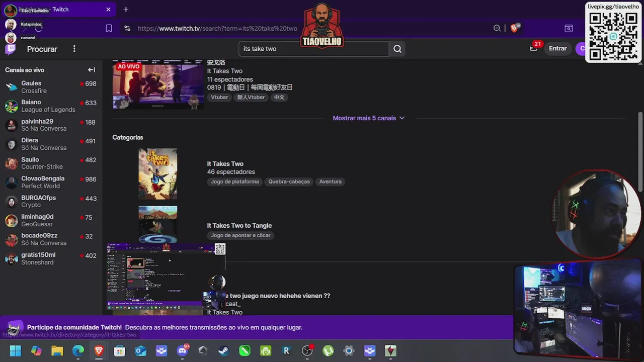Image resolution: width=644 pixels, height=362 pixels.
Task: Select the Vtuber tag
Action: (219, 98)
